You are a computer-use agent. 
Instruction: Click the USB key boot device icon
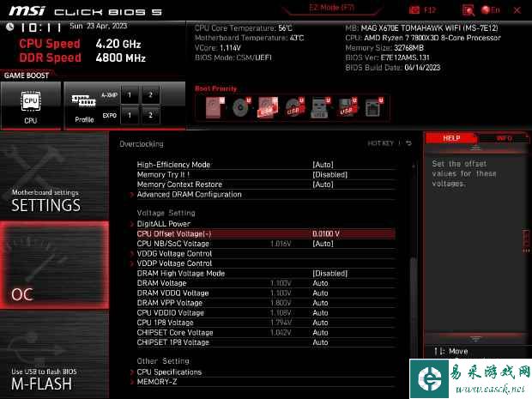pyautogui.click(x=320, y=107)
